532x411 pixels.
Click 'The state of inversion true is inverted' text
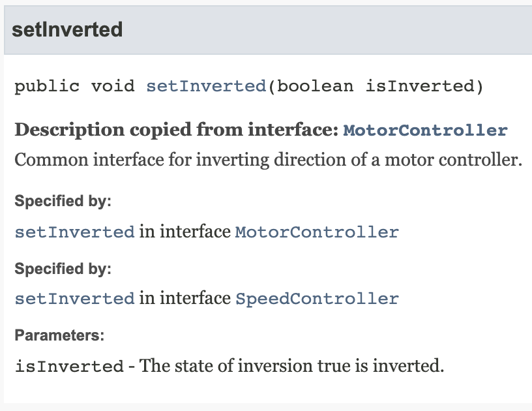(x=291, y=366)
